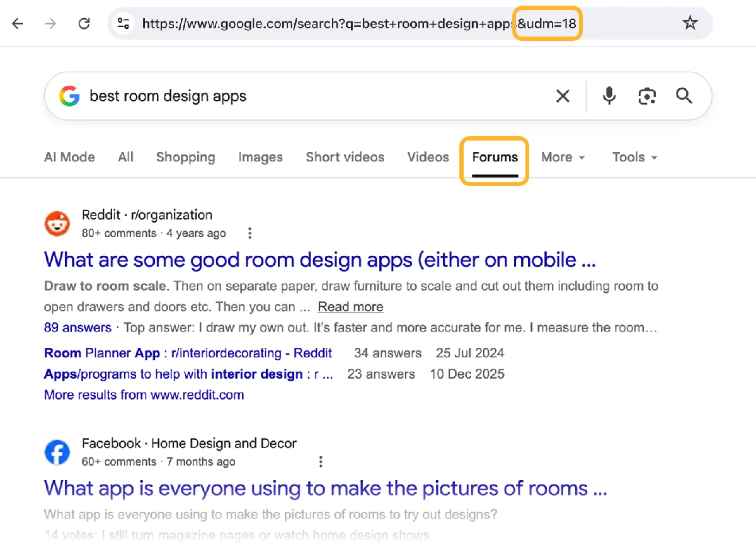
Task: Click the '23 answers' text
Action: [381, 374]
